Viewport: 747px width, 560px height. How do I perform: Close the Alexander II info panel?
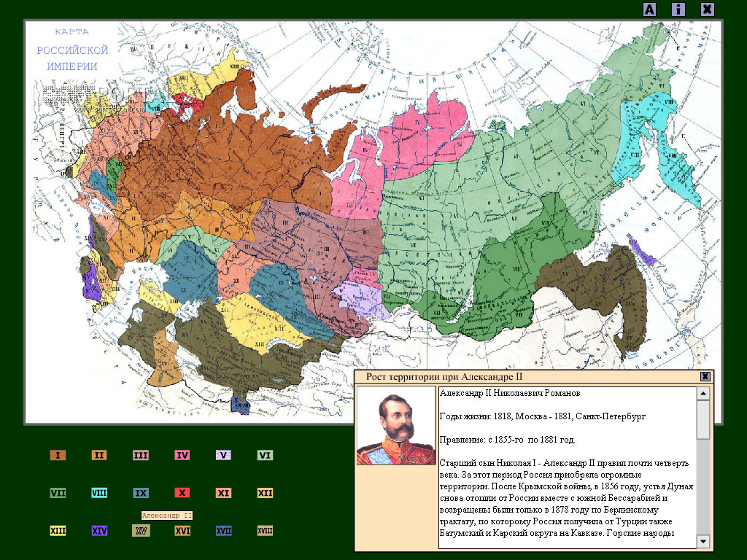(x=705, y=377)
